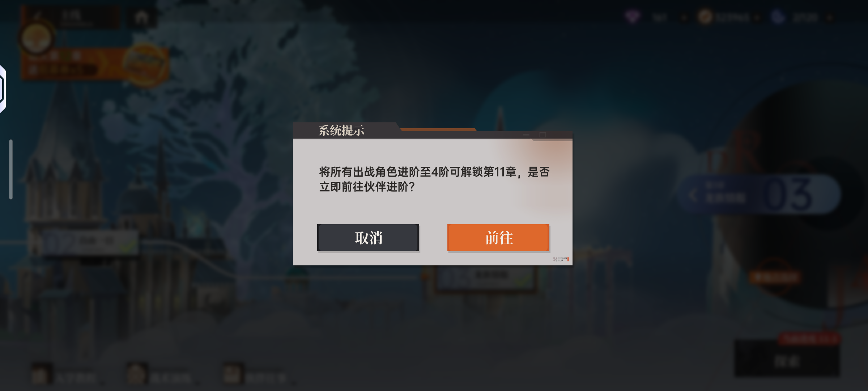Select the first character portrait at bottom
Screen dimensions: 868x391
point(41,374)
